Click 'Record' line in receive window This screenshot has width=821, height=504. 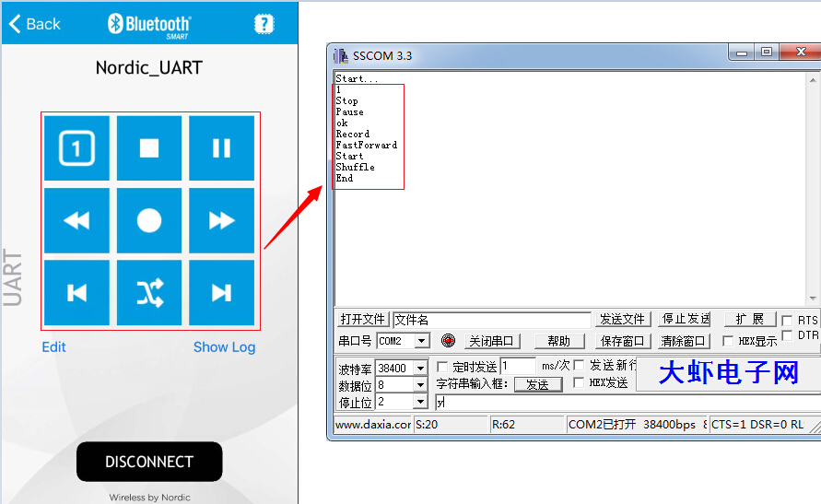tap(352, 134)
